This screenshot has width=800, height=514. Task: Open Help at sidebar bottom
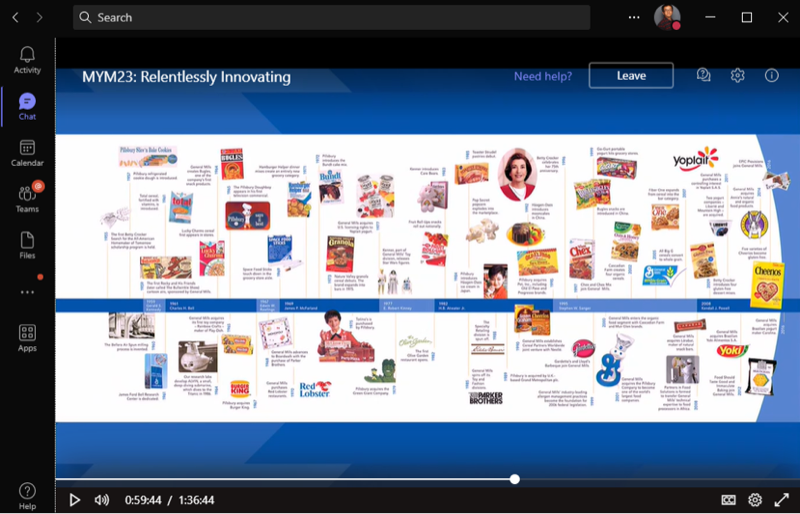27,496
